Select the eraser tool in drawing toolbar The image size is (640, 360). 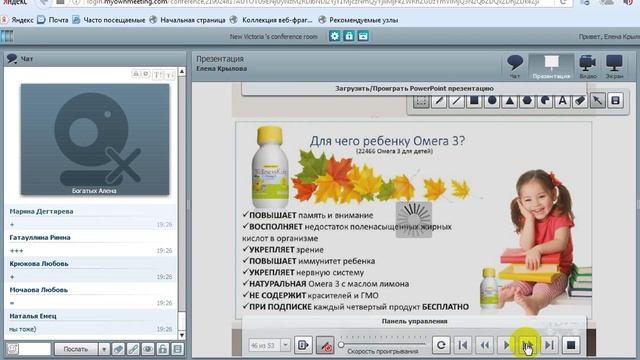[x=580, y=100]
